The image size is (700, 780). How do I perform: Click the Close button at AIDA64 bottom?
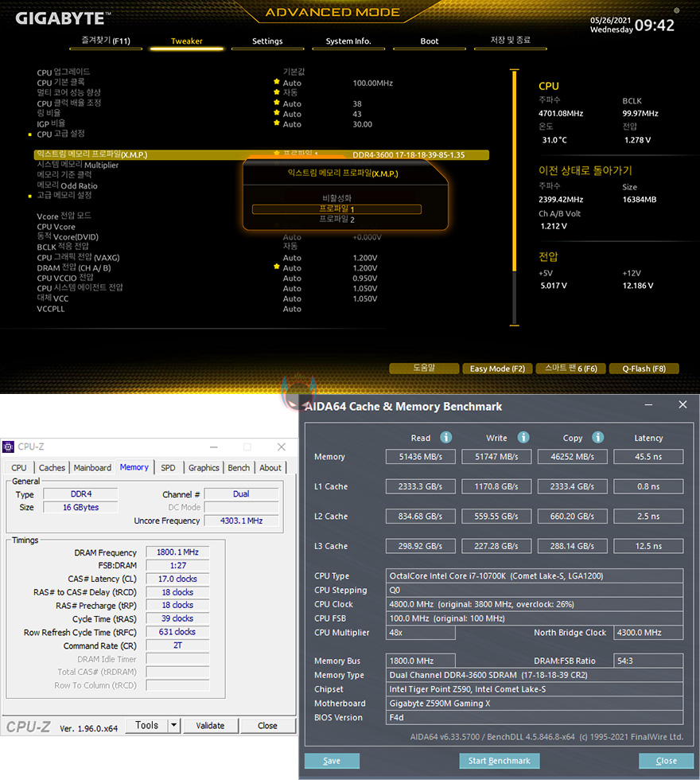[667, 761]
